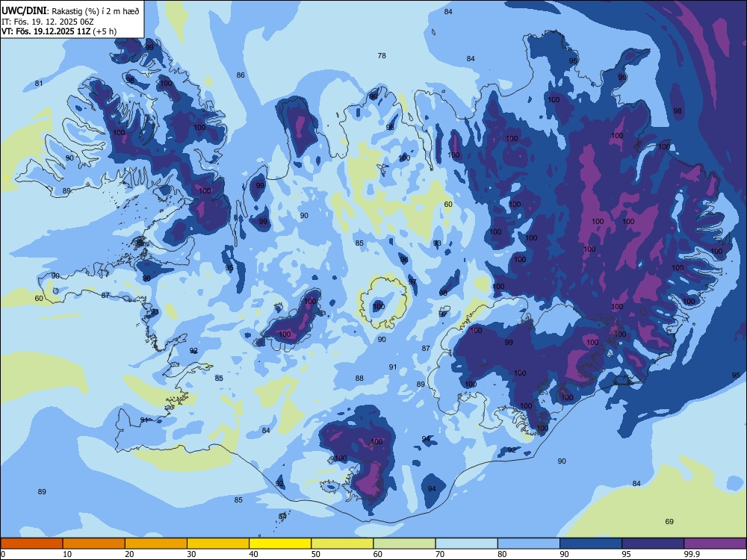The height and width of the screenshot is (560, 747).
Task: Click the map title 'UWC/DINI: Rakastig (%) í 2 m hæð'
Action: (x=70, y=11)
